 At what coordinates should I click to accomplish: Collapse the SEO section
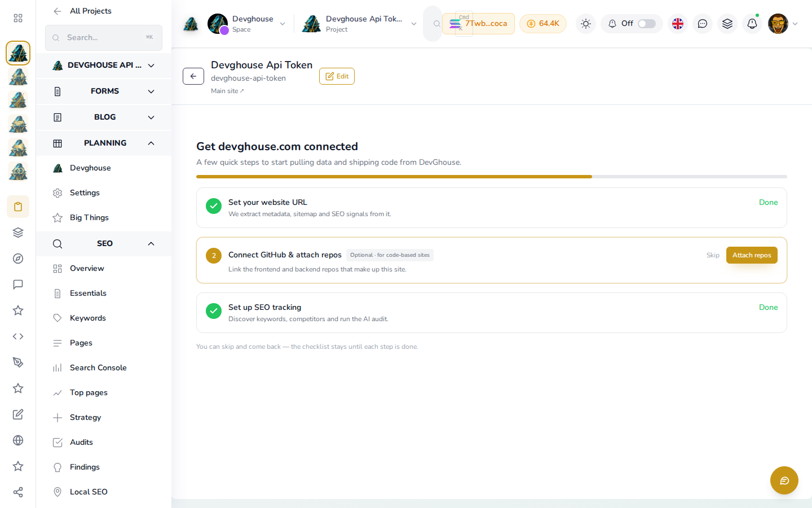tap(104, 244)
